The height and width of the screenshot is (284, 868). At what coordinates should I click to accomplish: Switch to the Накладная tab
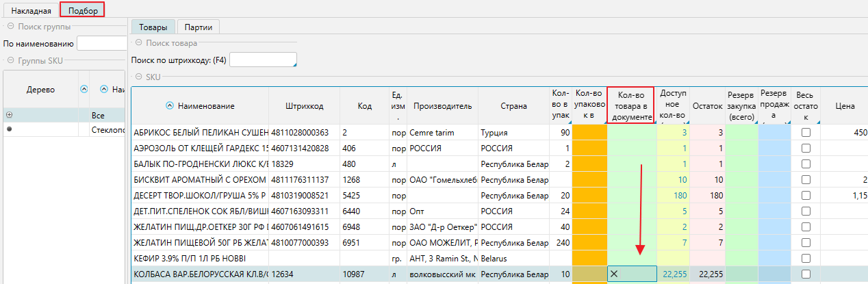pyautogui.click(x=29, y=11)
